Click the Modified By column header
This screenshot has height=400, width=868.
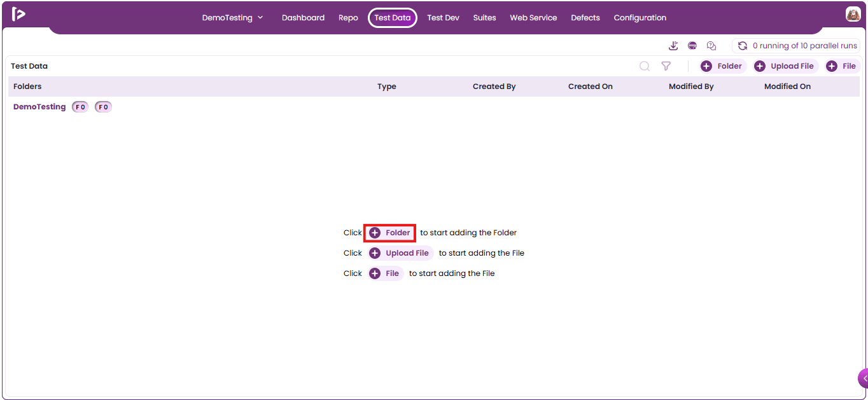click(x=691, y=86)
